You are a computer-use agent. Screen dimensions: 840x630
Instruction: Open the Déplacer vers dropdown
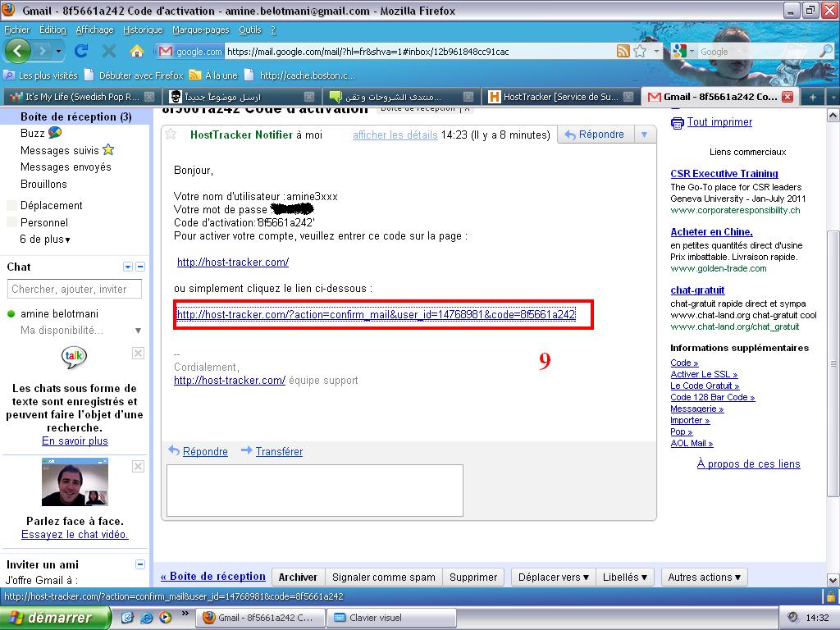(553, 577)
